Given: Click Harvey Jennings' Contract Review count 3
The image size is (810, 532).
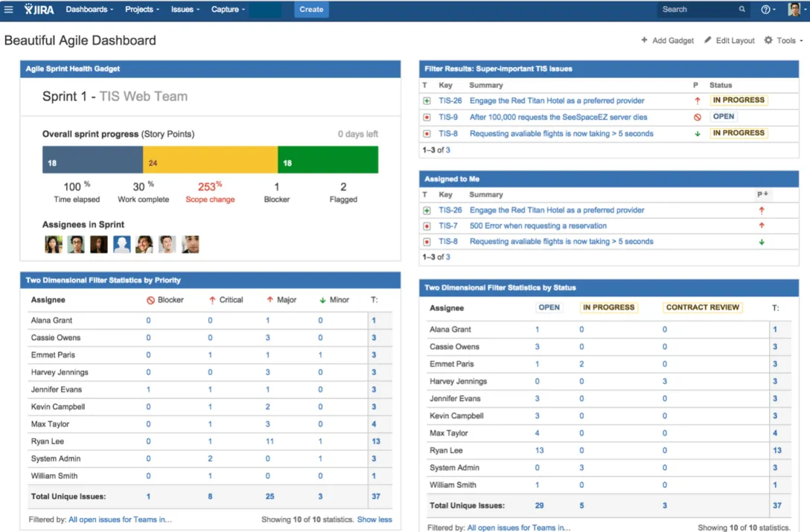Looking at the screenshot, I should coord(665,381).
